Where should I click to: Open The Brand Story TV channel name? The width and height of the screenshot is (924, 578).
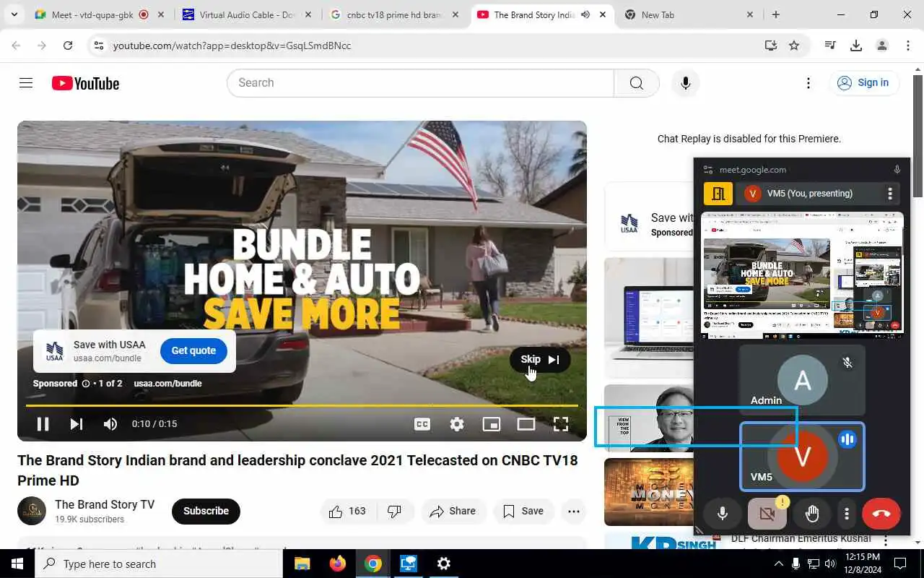(105, 504)
